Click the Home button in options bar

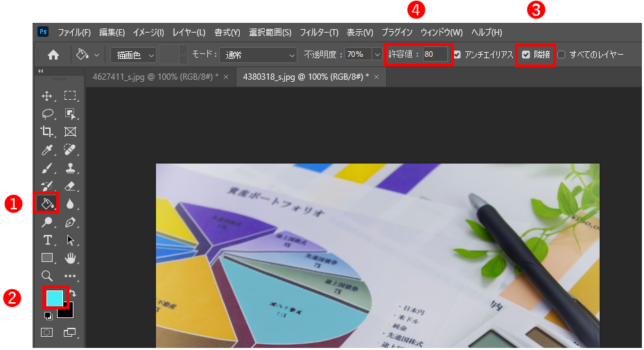coord(53,55)
